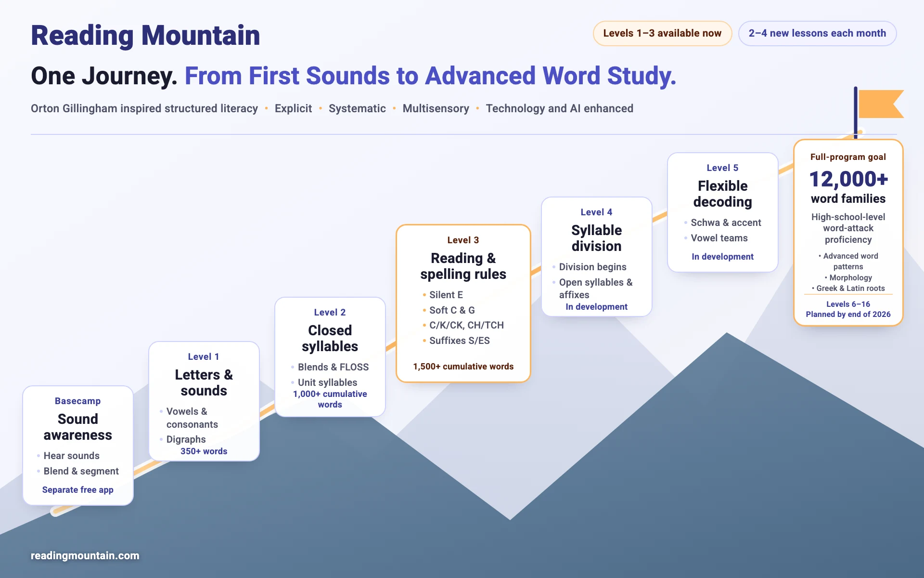This screenshot has width=924, height=578.
Task: Click the Reading Mountain title
Action: point(145,36)
